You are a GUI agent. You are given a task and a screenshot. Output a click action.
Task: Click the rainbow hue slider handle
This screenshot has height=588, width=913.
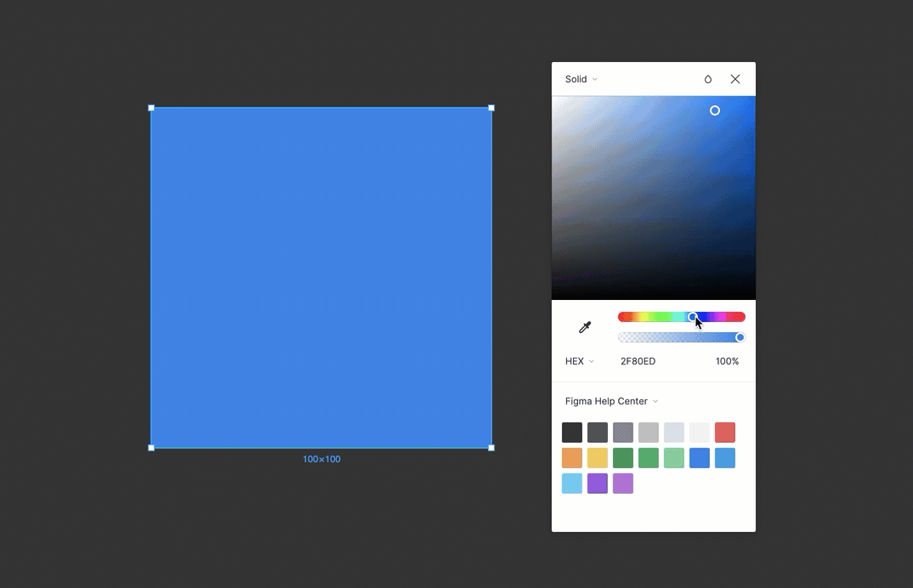click(x=693, y=317)
